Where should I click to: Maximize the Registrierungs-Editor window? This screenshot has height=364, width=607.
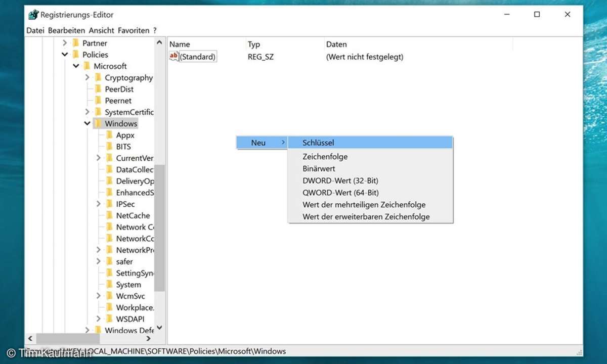pos(537,15)
